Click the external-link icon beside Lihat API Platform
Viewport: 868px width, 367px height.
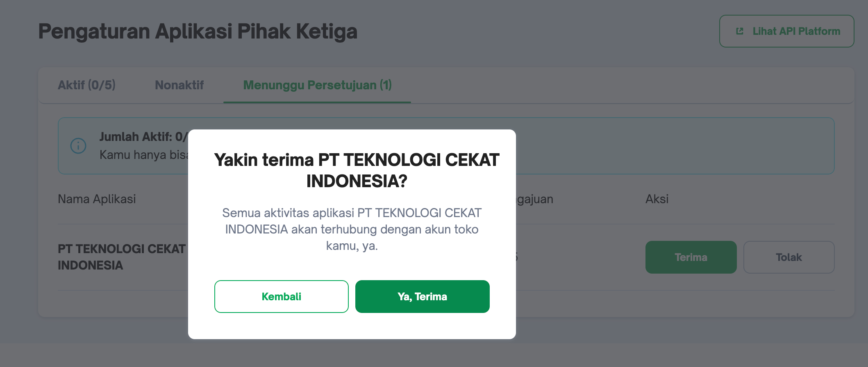click(740, 31)
